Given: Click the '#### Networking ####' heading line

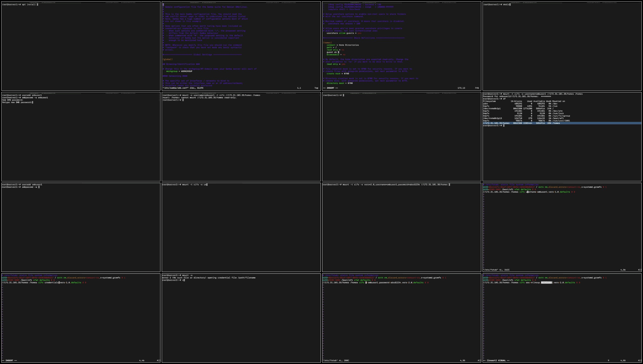Looking at the screenshot, I should click(x=175, y=76).
